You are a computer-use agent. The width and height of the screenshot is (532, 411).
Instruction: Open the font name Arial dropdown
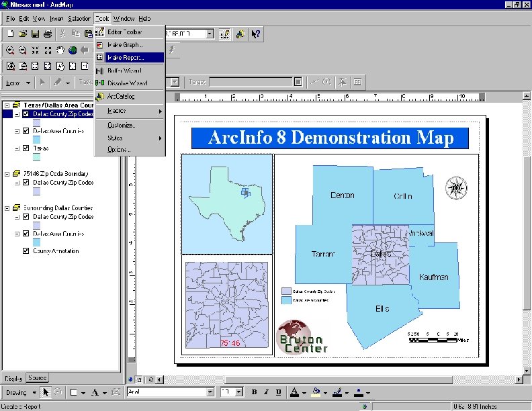coord(210,392)
